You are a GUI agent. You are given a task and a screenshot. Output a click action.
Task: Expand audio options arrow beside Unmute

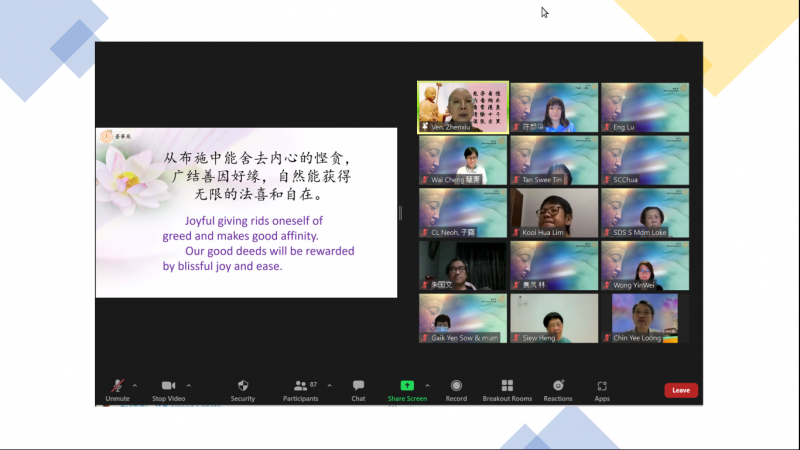[135, 385]
